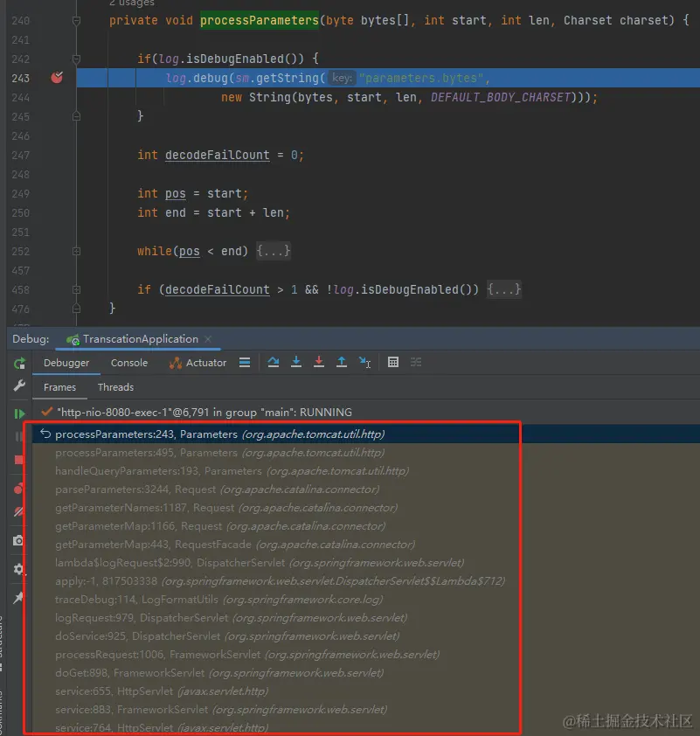Close the TranscationApplication debug tab

[x=208, y=339]
